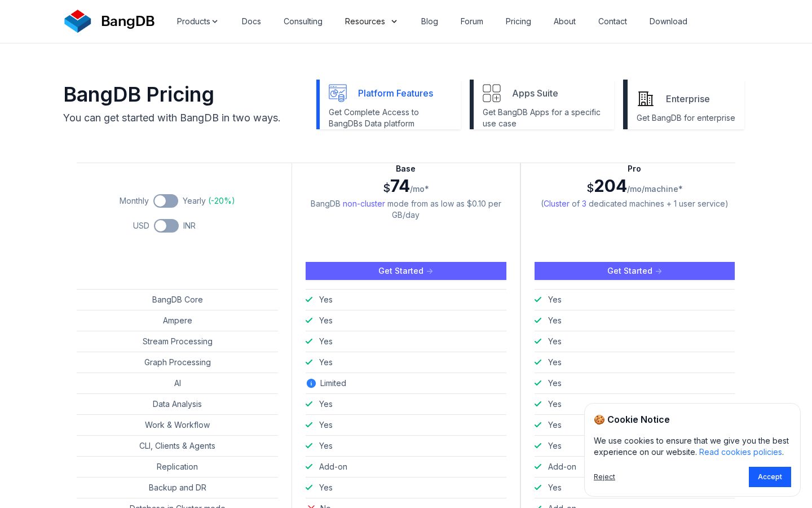Toggle USD/INR currency switch
Image resolution: width=812 pixels, height=508 pixels.
pos(166,226)
